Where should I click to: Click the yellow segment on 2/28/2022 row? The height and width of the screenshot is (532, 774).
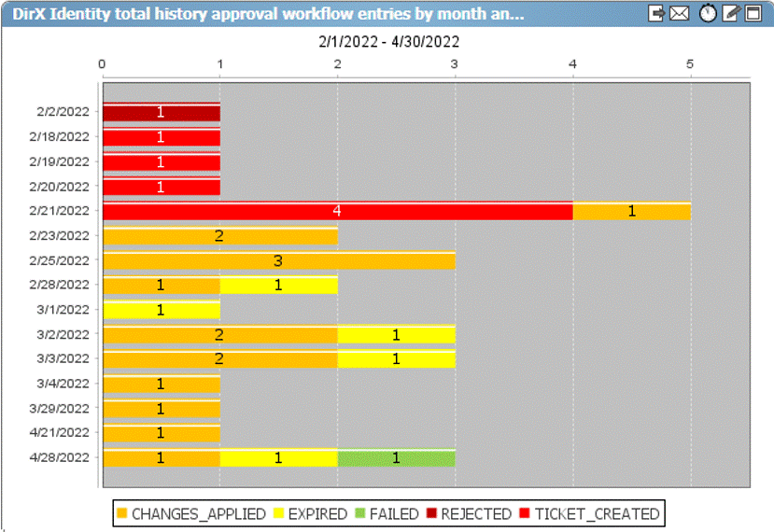coord(278,285)
